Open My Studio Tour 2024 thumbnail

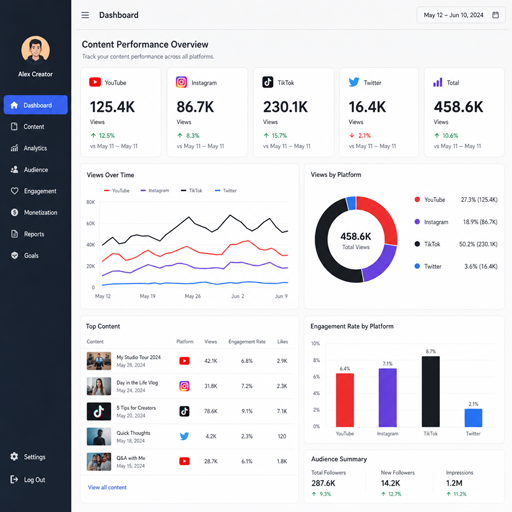(99, 361)
